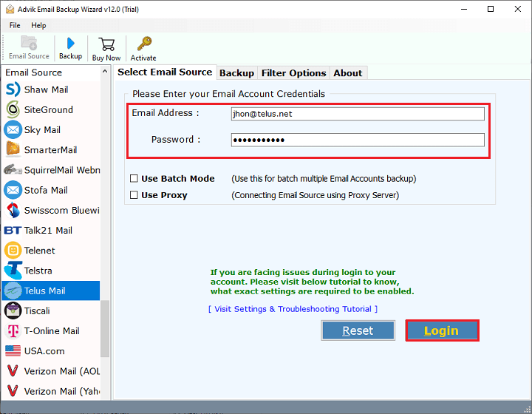Screen dimensions: 532x414
Task: Open the File menu
Action: [15, 25]
